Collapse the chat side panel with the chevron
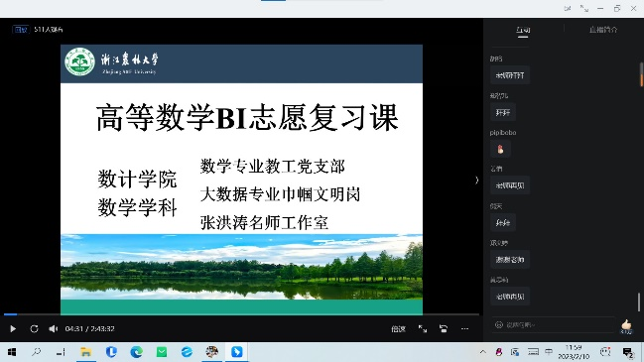The height and width of the screenshot is (362, 644). [x=476, y=180]
